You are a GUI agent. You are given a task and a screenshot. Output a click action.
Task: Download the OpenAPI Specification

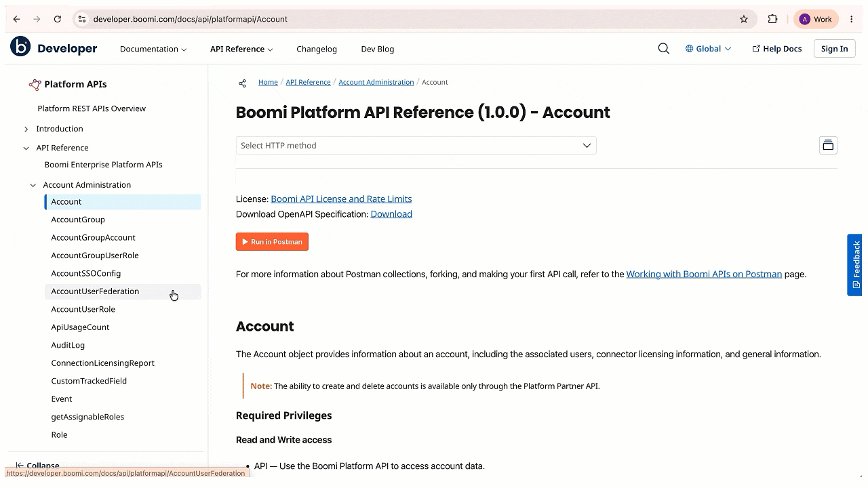click(391, 214)
